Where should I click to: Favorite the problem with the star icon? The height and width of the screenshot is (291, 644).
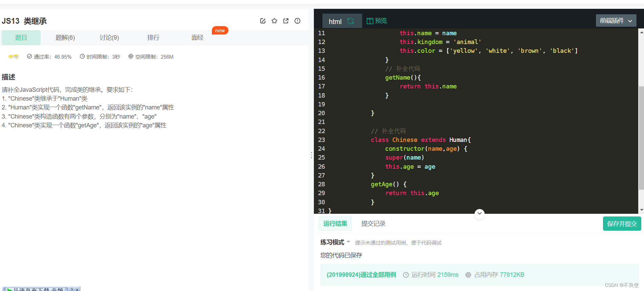pyautogui.click(x=274, y=21)
